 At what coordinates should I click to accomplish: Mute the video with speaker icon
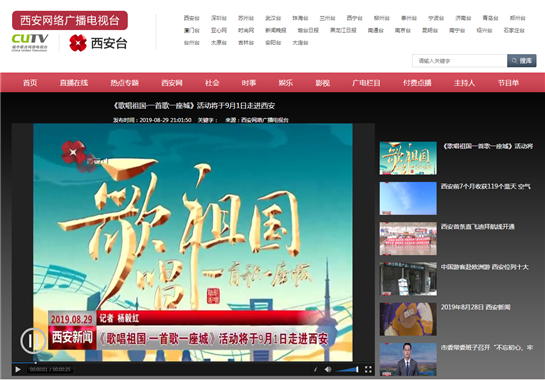click(328, 369)
